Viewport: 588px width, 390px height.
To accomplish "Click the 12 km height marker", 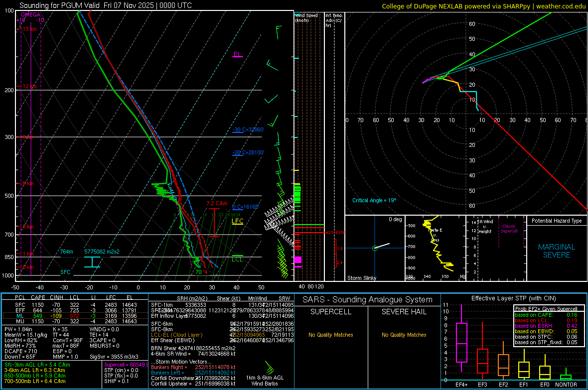I will pos(29,86).
